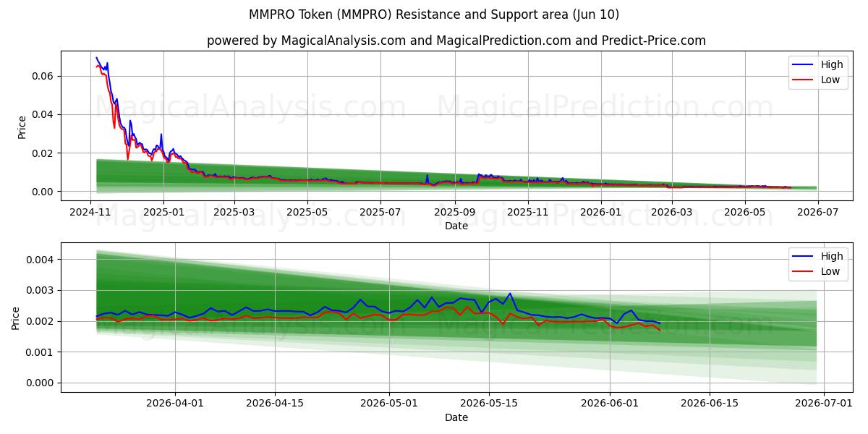Click the '2026-03' x-axis label in top chart
This screenshot has width=868, height=434.
(x=672, y=212)
